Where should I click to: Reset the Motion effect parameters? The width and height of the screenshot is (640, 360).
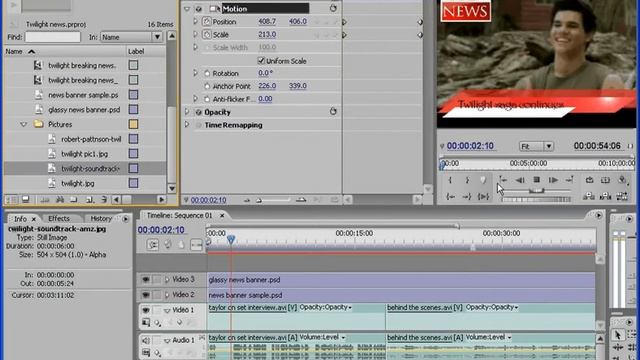point(333,8)
